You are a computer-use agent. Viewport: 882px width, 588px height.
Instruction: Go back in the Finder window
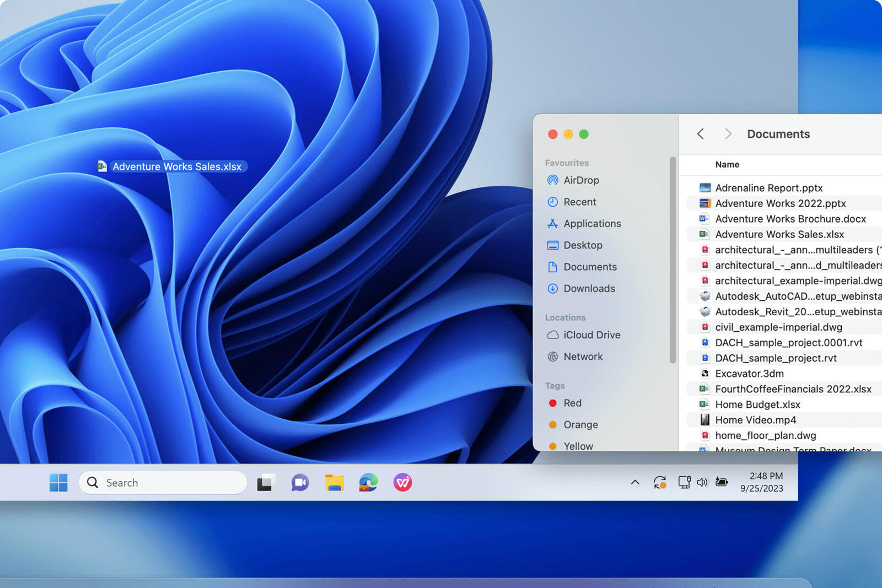coord(700,134)
